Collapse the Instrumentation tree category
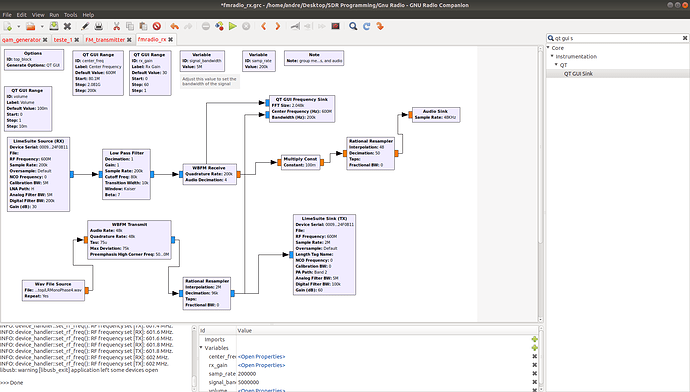The width and height of the screenshot is (690, 392). click(x=552, y=56)
